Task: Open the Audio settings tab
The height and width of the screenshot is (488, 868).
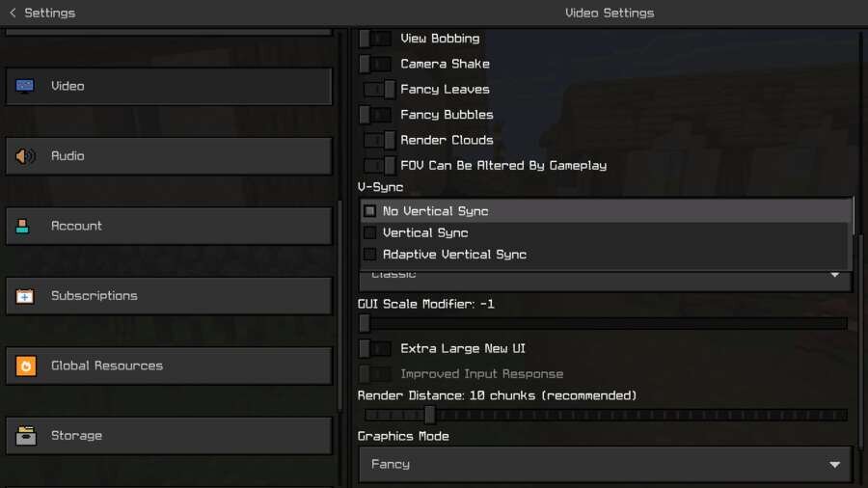Action: pyautogui.click(x=169, y=156)
